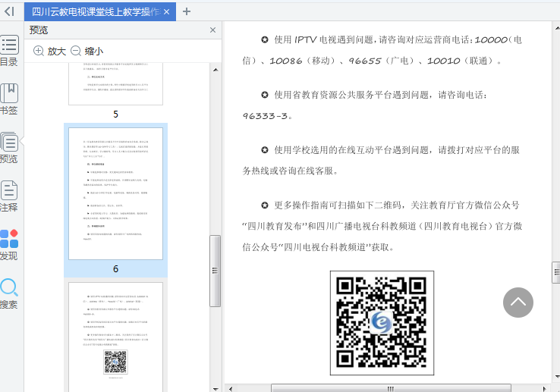Image resolution: width=560 pixels, height=392 pixels.
Task: Click the thumbnail panel scroll-down arrow
Action: pyautogui.click(x=216, y=389)
